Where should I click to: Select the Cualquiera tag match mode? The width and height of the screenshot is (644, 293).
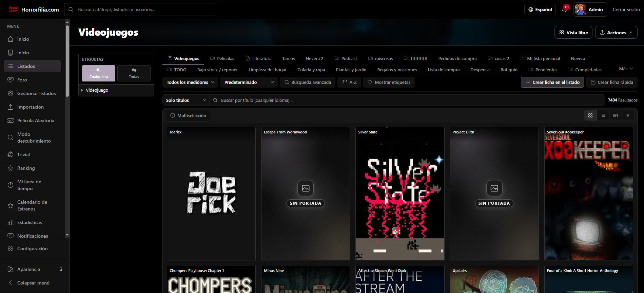point(99,73)
